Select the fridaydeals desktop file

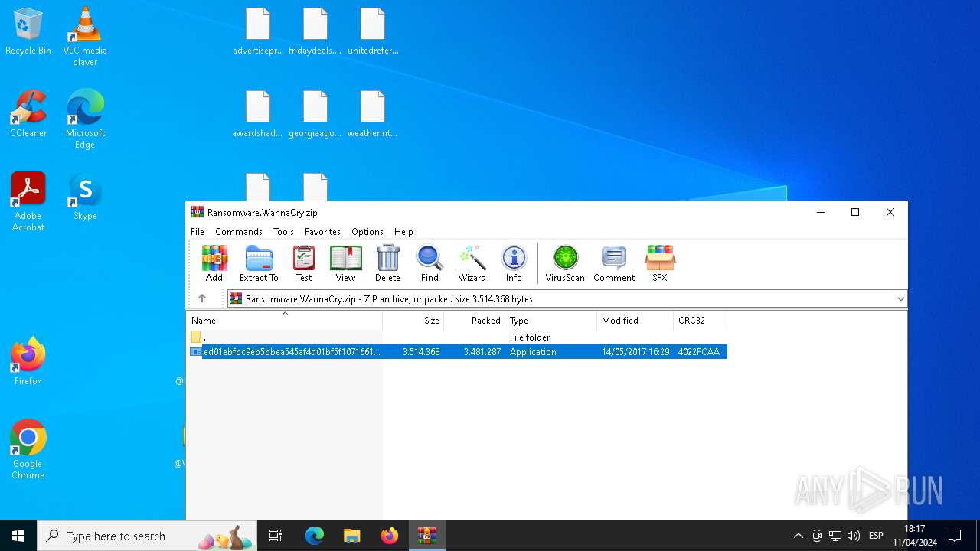click(x=315, y=32)
